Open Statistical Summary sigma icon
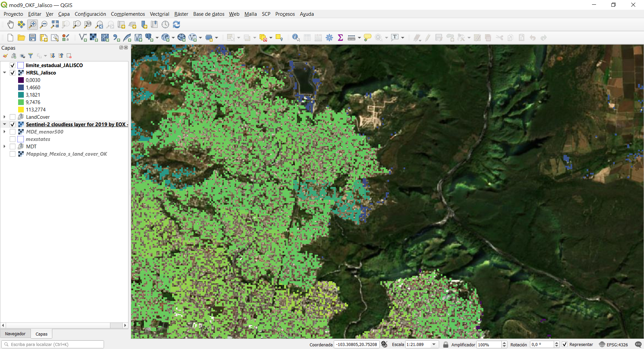 pos(340,38)
